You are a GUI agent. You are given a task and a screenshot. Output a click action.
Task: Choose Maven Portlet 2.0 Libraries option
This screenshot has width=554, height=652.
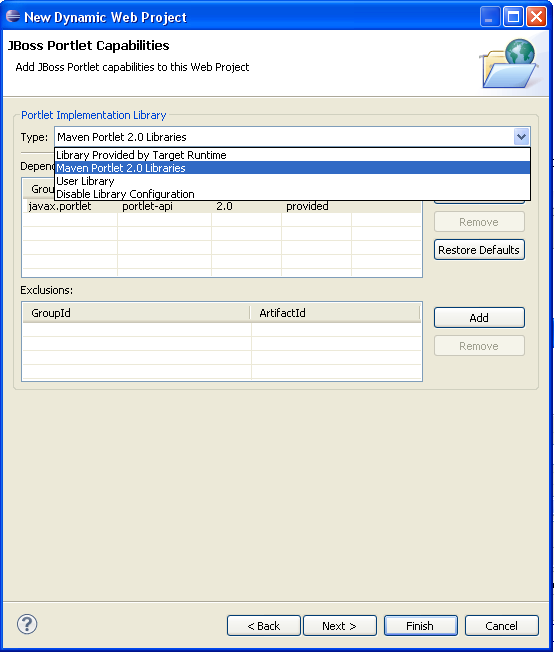point(292,168)
